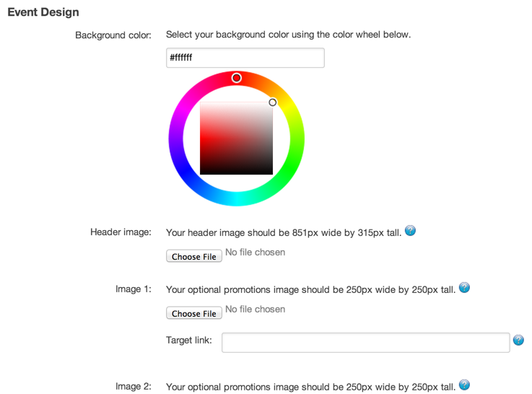Open help icon beside Image 2 description
Viewport: 532px width, 394px height.
pos(464,385)
